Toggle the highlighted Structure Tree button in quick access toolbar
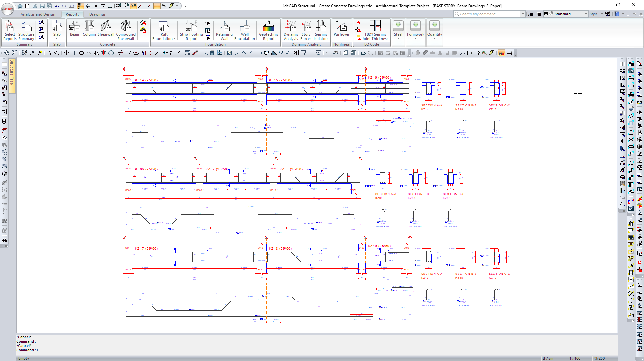This screenshot has height=361, width=644. tap(80, 6)
